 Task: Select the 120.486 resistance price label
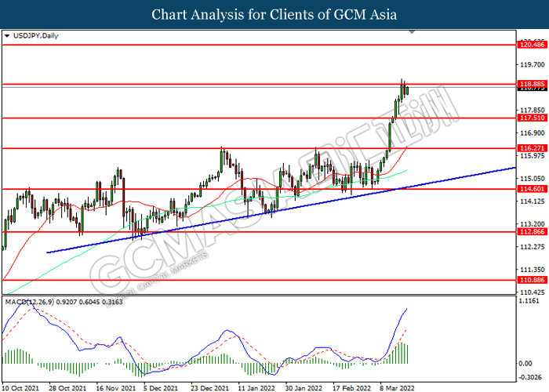(532, 45)
